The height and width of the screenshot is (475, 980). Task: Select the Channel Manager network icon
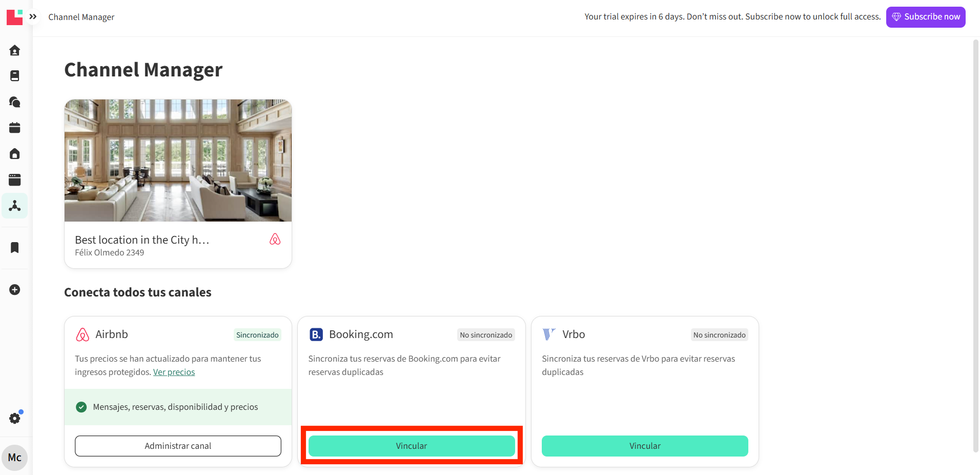[x=15, y=206]
